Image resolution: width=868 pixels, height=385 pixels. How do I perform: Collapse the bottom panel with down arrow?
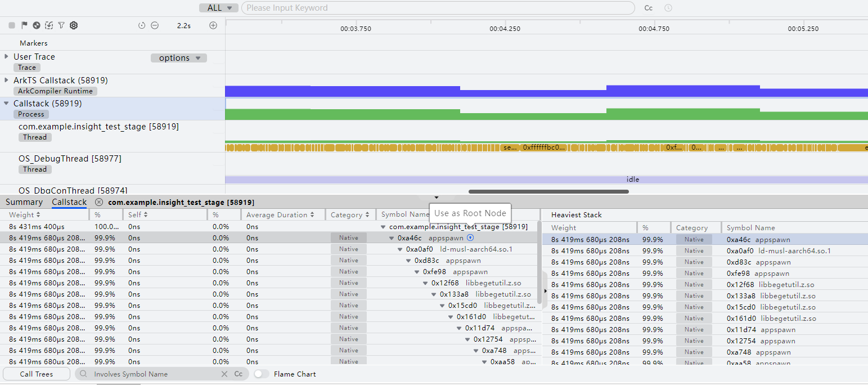point(437,198)
